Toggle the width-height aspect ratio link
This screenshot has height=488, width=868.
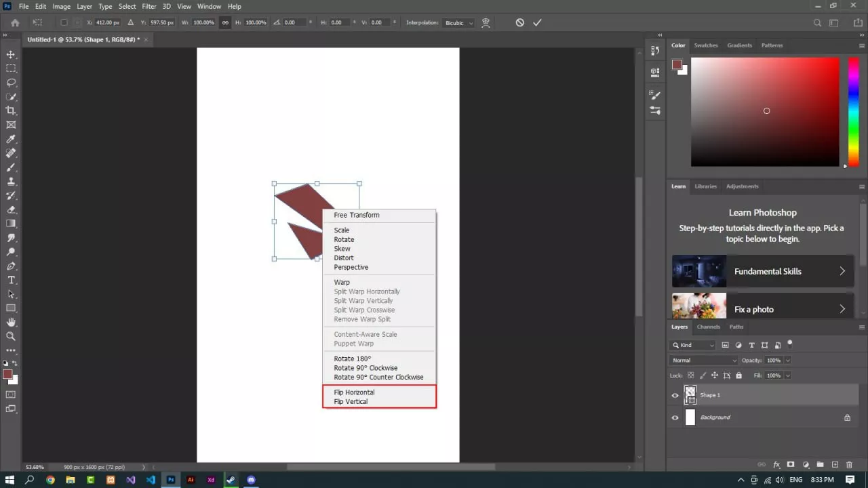pyautogui.click(x=225, y=22)
